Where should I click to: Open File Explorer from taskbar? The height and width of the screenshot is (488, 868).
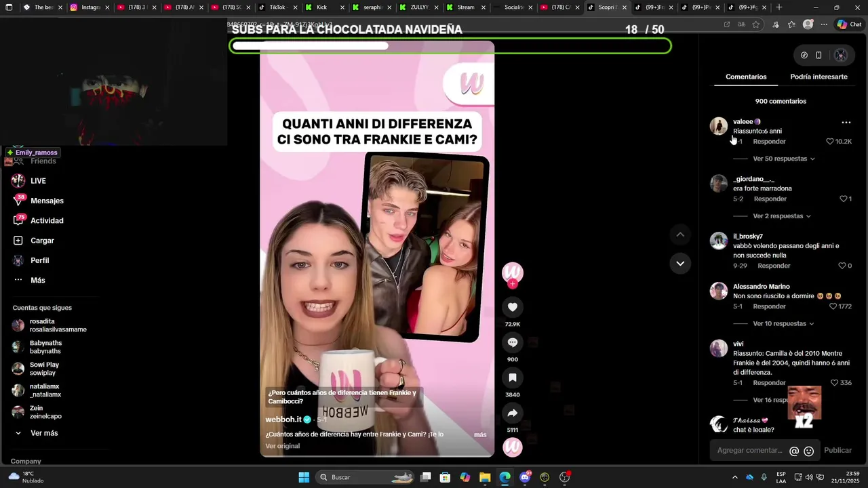(485, 477)
